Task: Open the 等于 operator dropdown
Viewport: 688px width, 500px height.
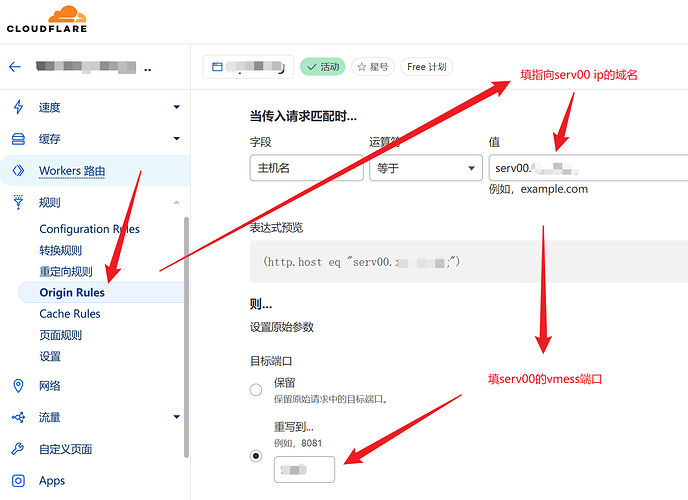Action: click(x=426, y=168)
